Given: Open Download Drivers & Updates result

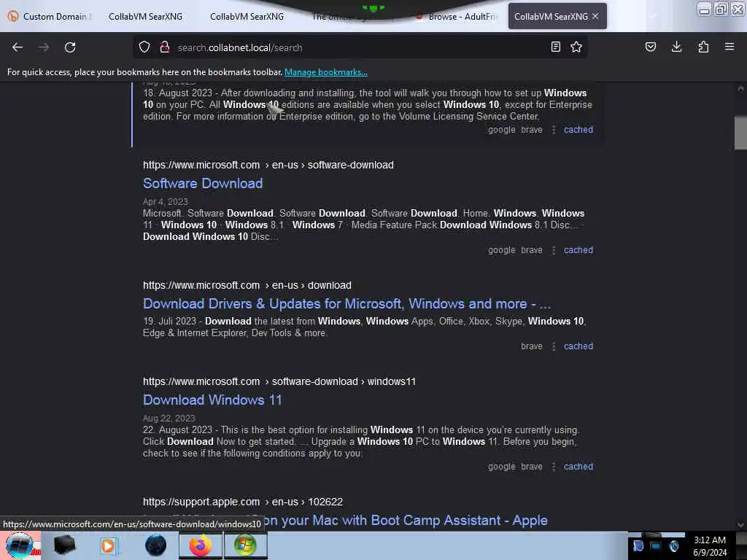Looking at the screenshot, I should coord(347,304).
